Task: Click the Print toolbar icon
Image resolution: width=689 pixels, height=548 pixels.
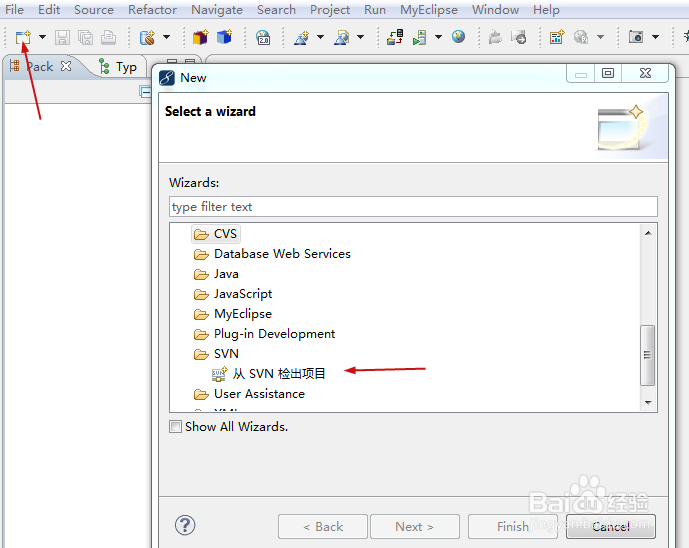Action: (x=108, y=37)
